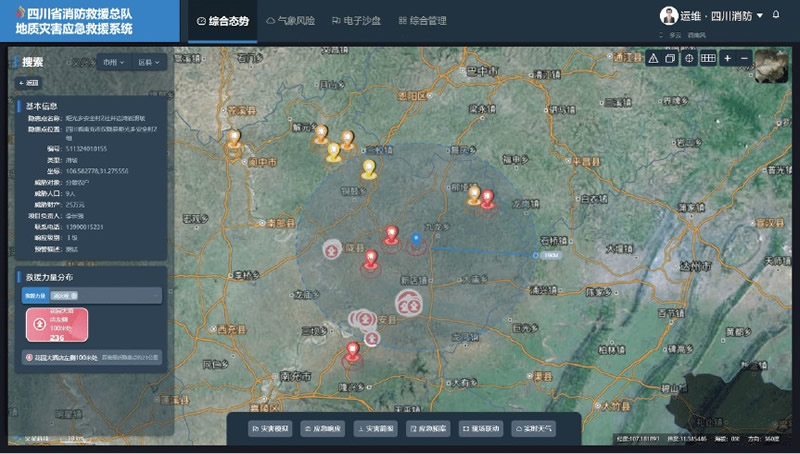
Task: Expand the 运维·四川消防 account dropdown arrow
Action: click(760, 16)
